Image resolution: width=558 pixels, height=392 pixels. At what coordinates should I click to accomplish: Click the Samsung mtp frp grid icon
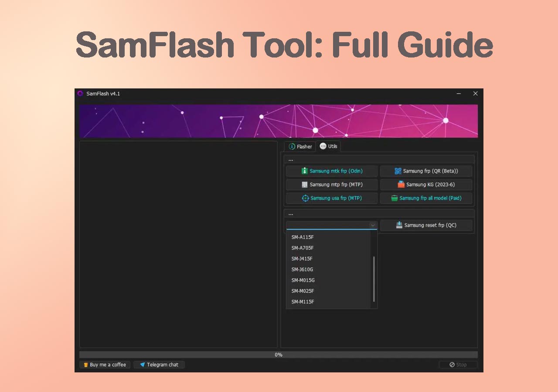click(305, 185)
